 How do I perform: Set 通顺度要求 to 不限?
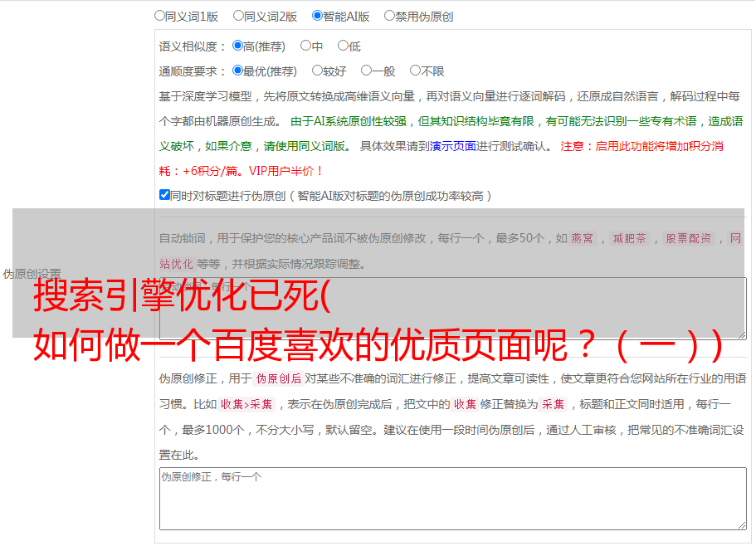tap(415, 71)
